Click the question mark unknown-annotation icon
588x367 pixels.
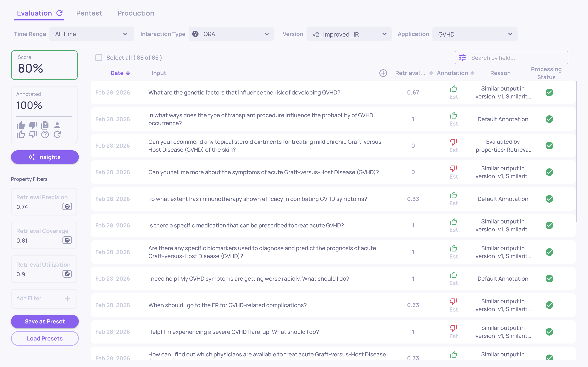tap(45, 134)
